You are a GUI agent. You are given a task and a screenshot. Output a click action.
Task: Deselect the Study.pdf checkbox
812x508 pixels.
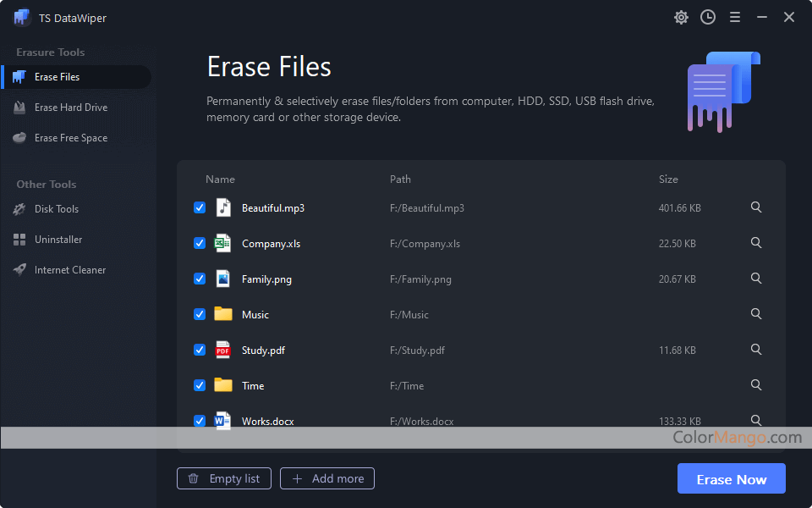(200, 350)
